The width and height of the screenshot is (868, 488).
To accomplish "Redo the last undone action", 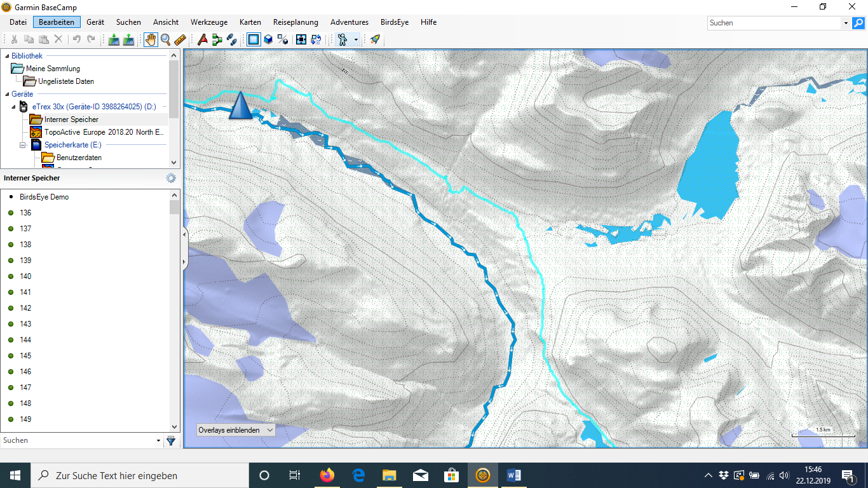I will 91,39.
